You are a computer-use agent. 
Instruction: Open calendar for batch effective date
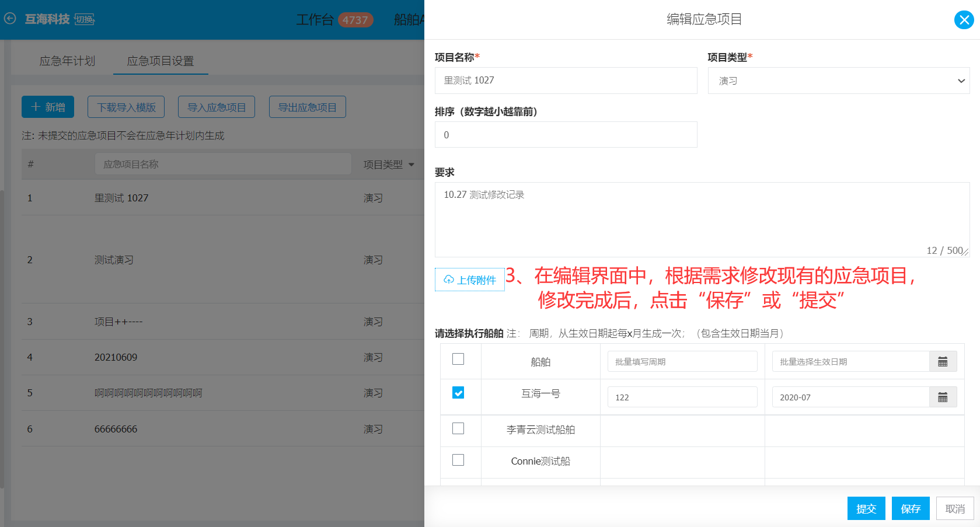click(943, 362)
